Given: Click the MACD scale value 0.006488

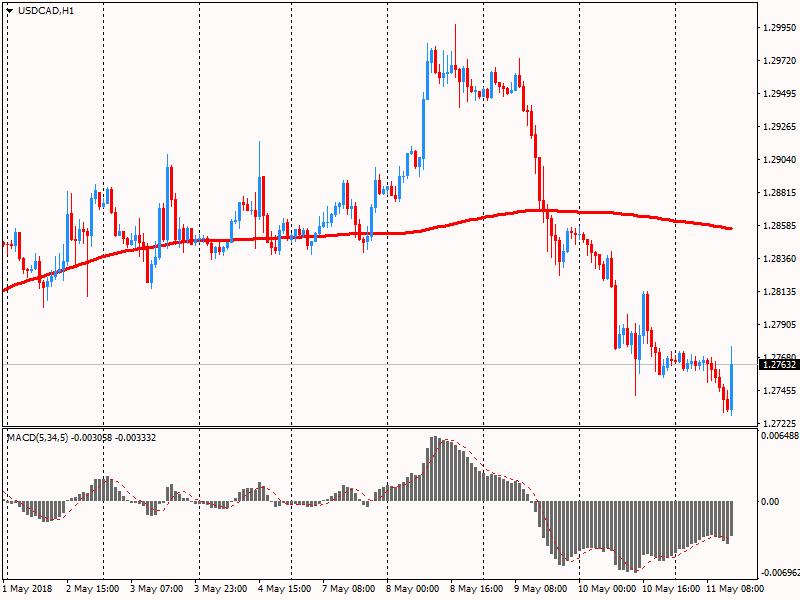Looking at the screenshot, I should 780,436.
